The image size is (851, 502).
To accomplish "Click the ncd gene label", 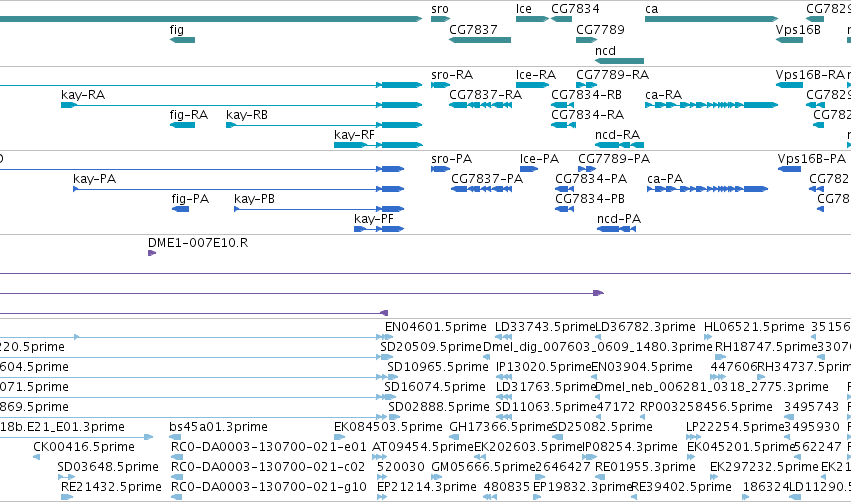I will click(605, 51).
